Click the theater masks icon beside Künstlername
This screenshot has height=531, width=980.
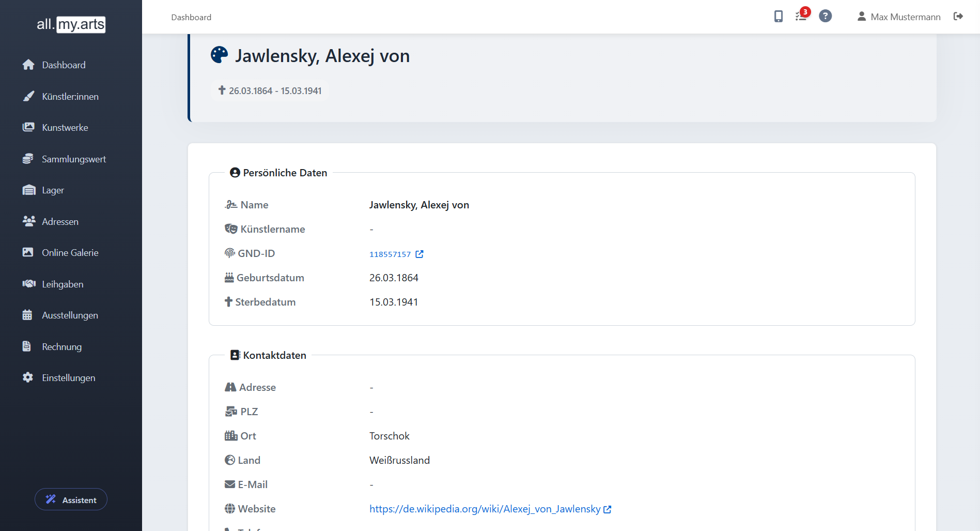(231, 229)
